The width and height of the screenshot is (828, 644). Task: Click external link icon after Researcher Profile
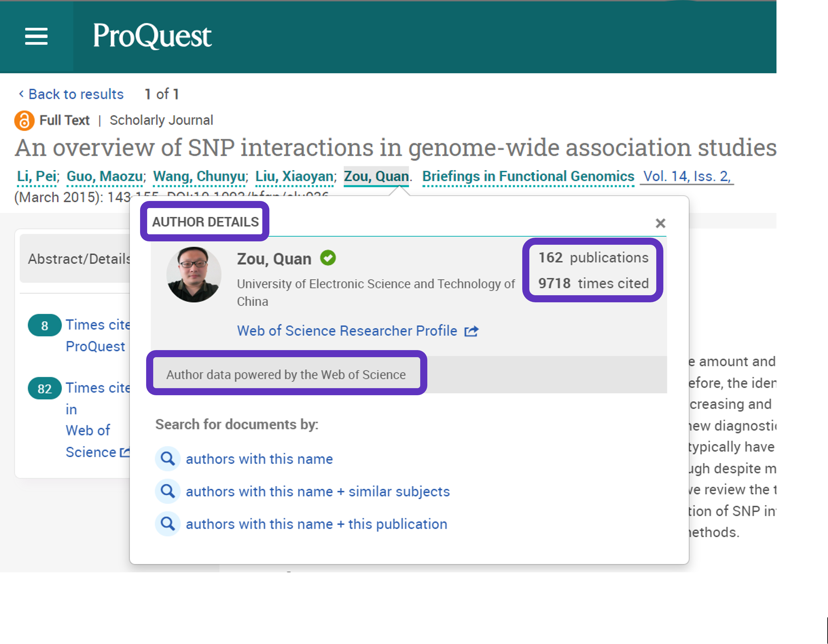tap(471, 331)
